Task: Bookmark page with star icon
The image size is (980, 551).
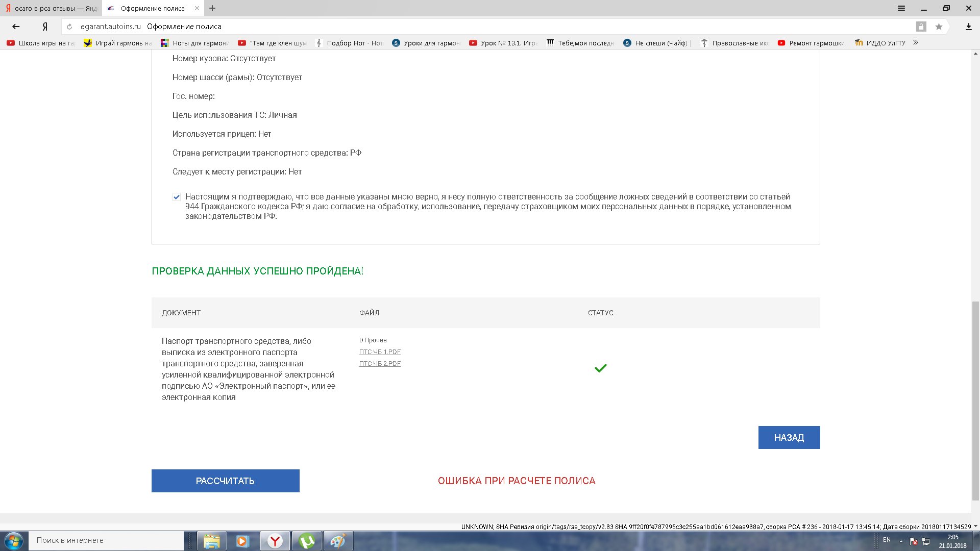Action: coord(939,27)
